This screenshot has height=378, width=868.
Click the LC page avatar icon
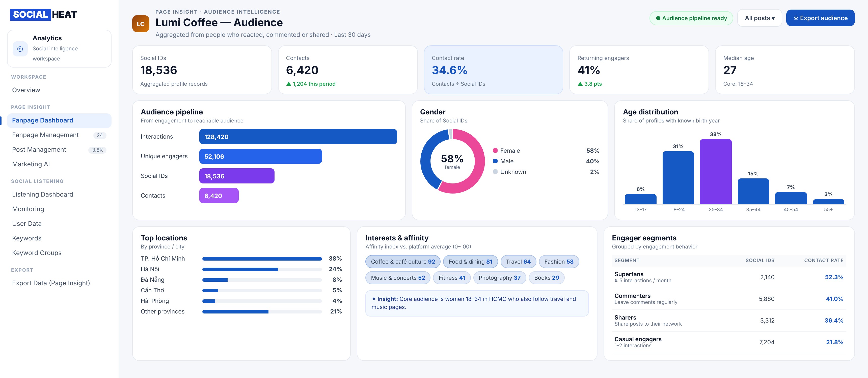coord(141,24)
